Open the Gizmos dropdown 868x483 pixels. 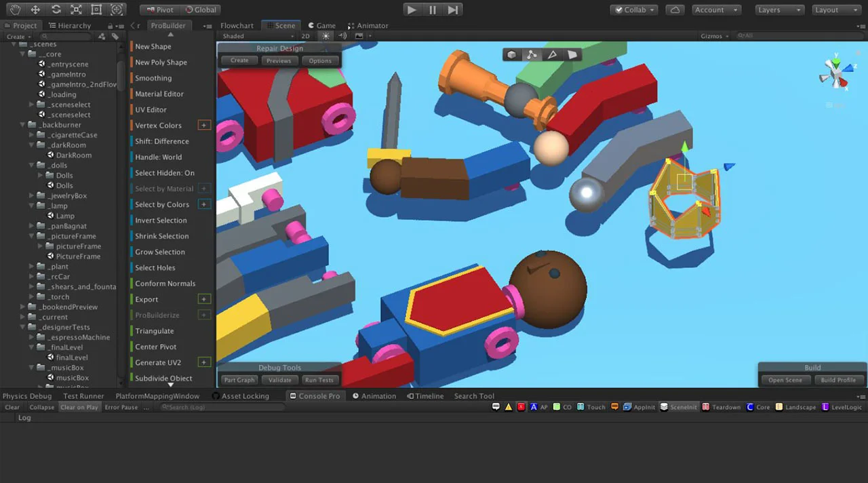click(x=715, y=36)
